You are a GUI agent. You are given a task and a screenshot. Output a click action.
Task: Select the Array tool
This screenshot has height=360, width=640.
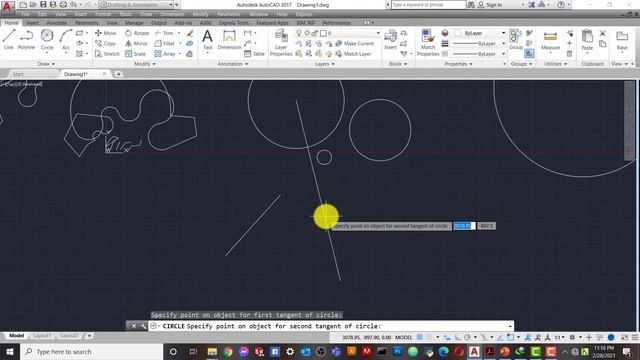click(165, 53)
